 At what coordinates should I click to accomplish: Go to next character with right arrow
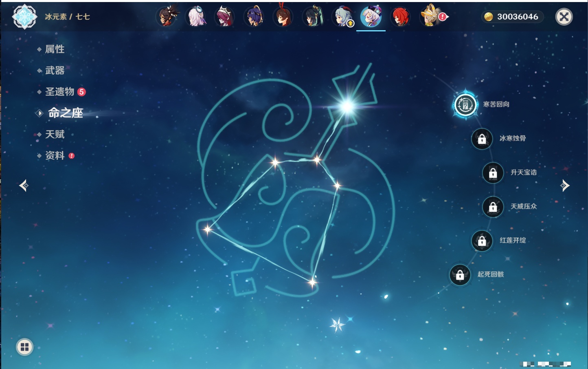click(x=565, y=186)
